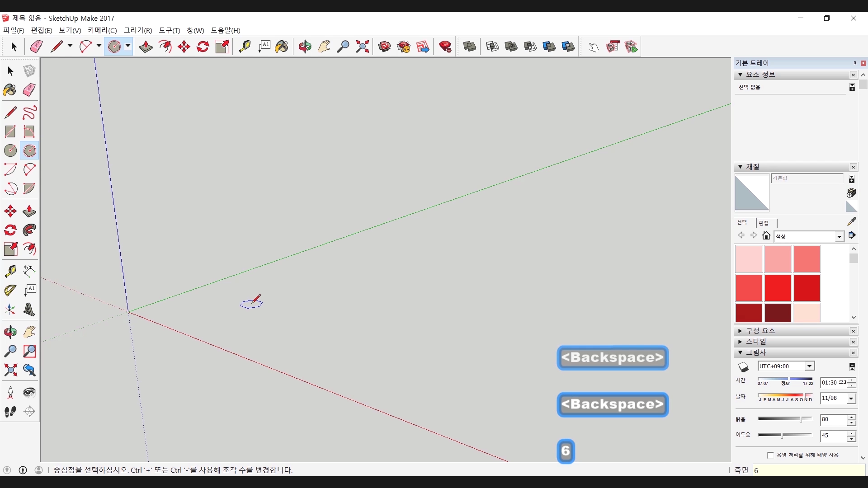
Task: Select the Paint Bucket tool in left toolbar
Action: pos(10,90)
